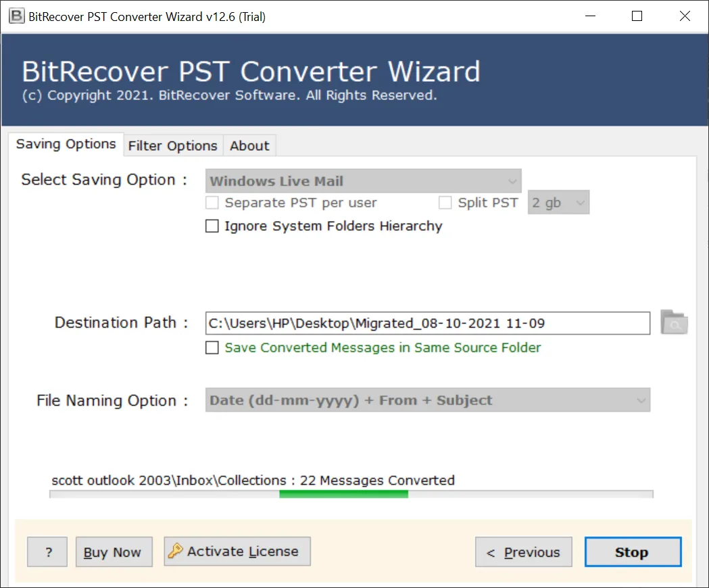Click the BitRecover app icon in title bar
709x588 pixels.
[17, 16]
